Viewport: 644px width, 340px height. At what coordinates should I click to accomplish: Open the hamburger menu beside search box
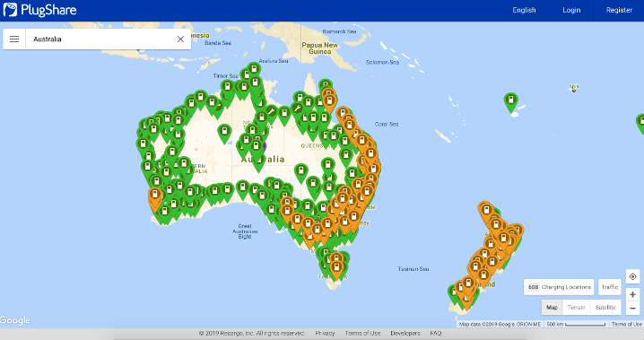point(14,39)
